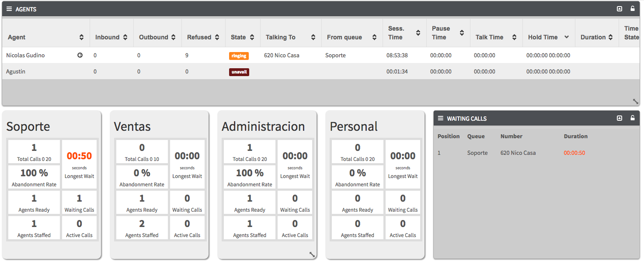
Task: Sort by the Agent column
Action: tap(81, 37)
